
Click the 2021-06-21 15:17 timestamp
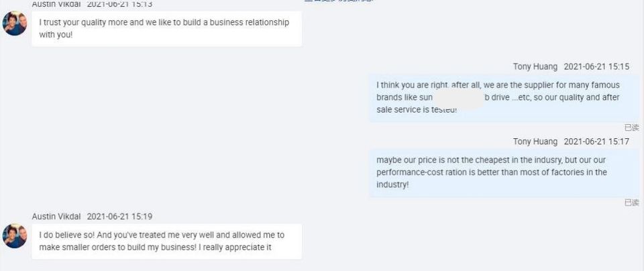tap(596, 142)
